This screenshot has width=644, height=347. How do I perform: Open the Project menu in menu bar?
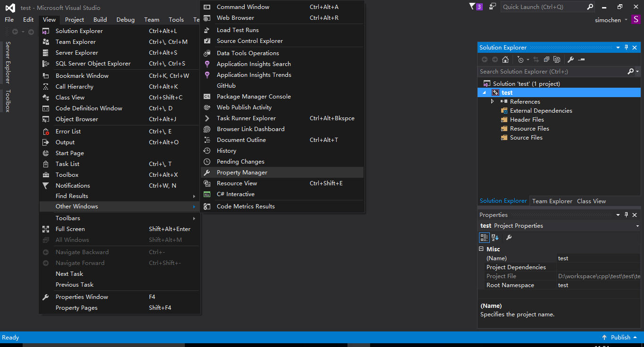click(74, 20)
